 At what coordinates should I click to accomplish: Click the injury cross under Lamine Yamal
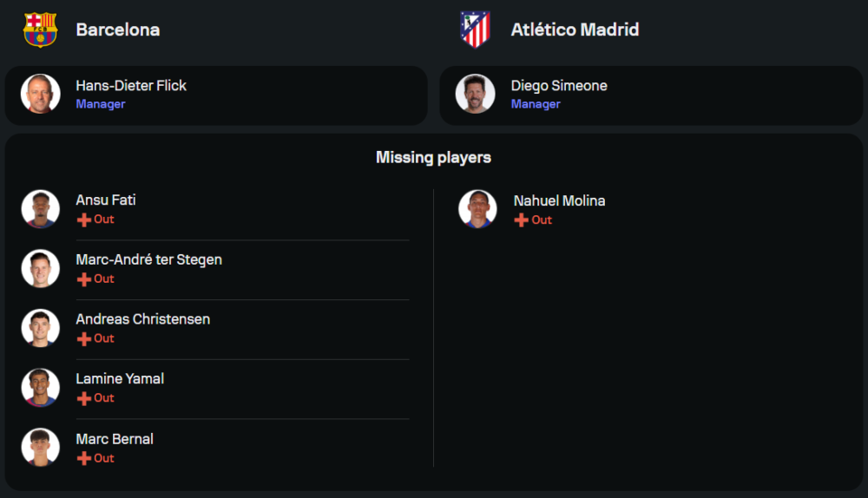84,399
